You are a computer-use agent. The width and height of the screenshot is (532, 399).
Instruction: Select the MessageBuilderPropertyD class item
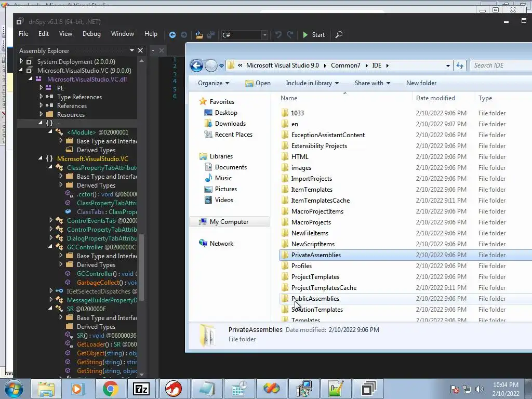tap(102, 300)
